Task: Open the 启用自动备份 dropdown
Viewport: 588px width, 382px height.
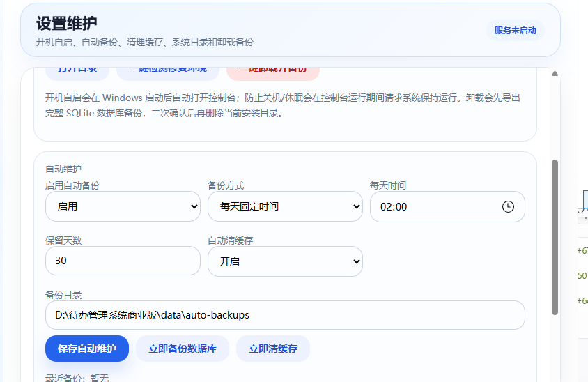Action: tap(123, 206)
